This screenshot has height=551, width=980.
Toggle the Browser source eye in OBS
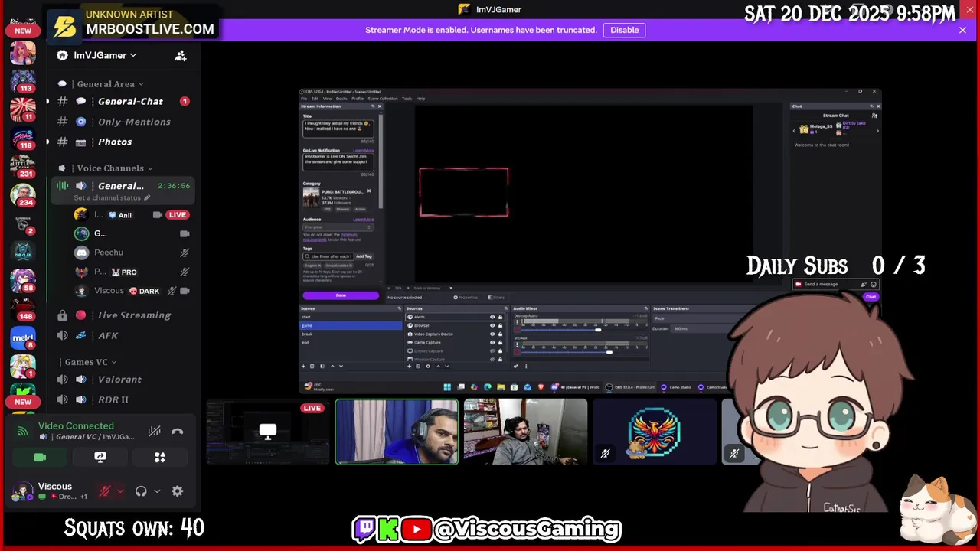pos(492,325)
